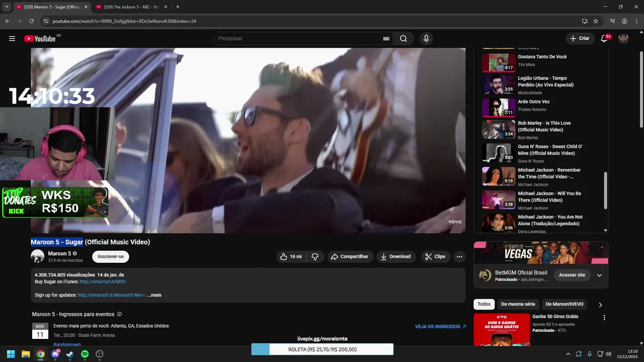
Task: Click the page vertical scrollbar
Action: click(x=641, y=89)
